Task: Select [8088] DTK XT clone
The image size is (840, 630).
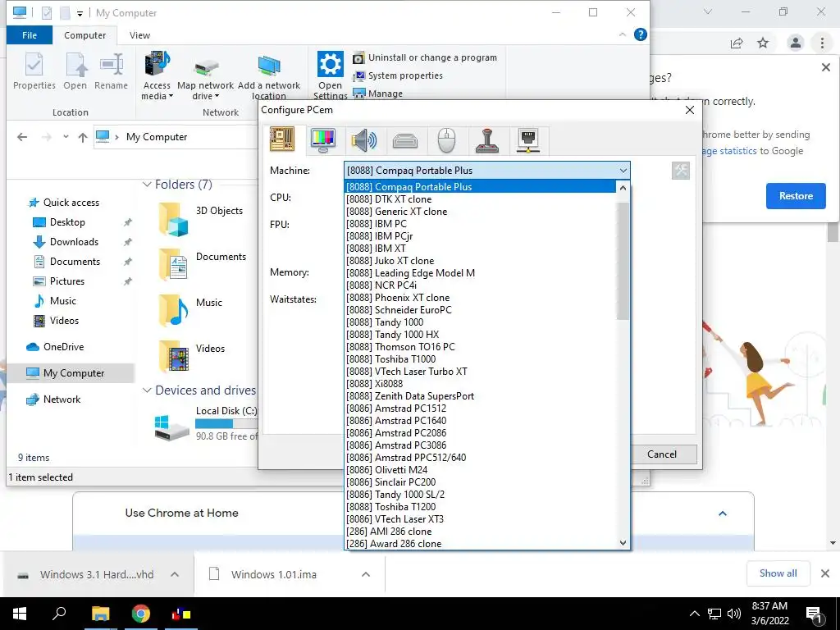Action: 480,199
